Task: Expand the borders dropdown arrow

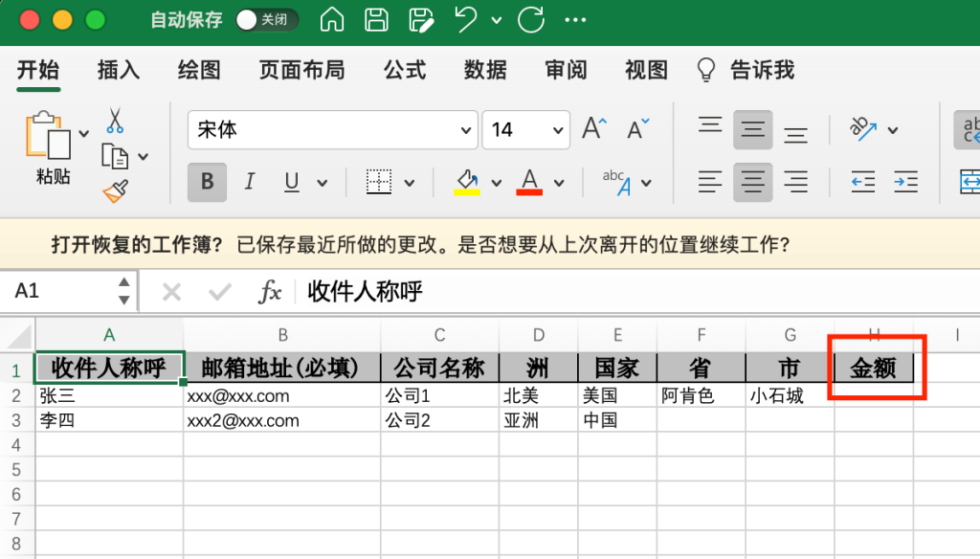Action: tap(410, 182)
